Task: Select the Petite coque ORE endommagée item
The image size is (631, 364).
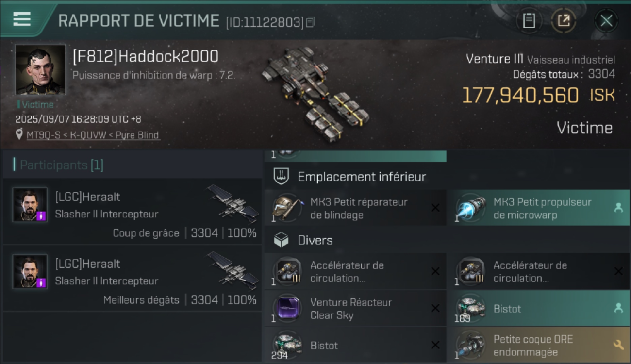Action: tap(538, 345)
